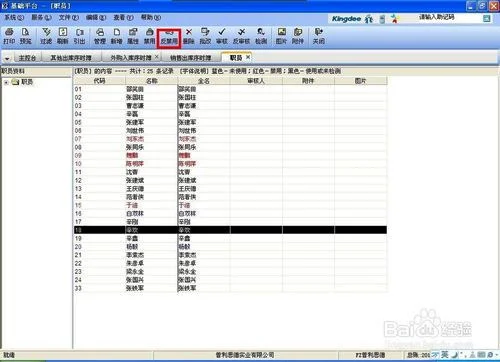The image size is (500, 362).
Task: Open the 系统 menu
Action: 14,17
